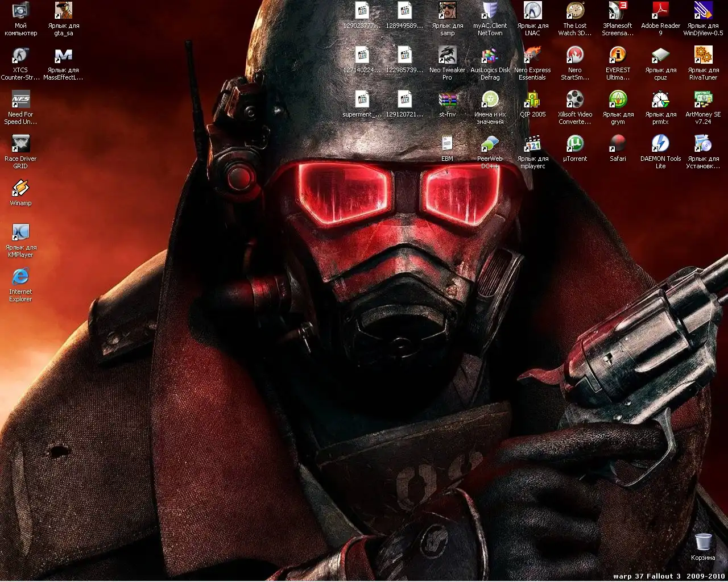Screen dimensions: 728x582
Task: Select the EBM text document file
Action: click(447, 144)
